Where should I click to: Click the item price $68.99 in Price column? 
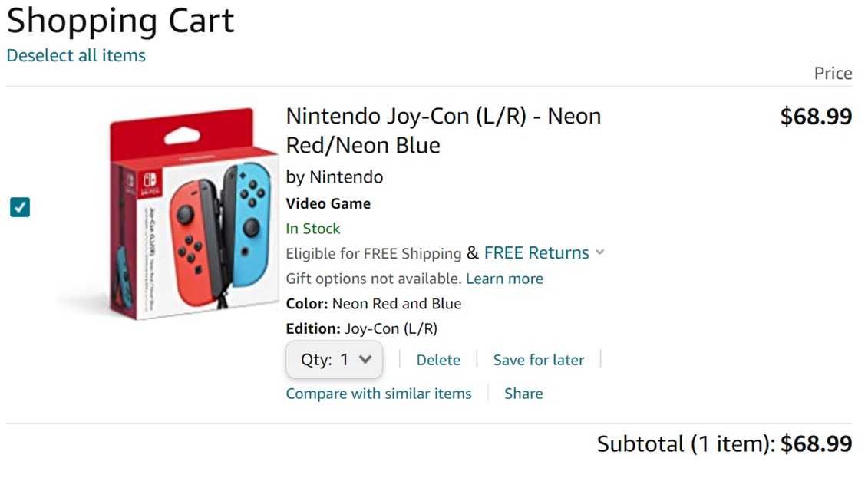pos(816,117)
